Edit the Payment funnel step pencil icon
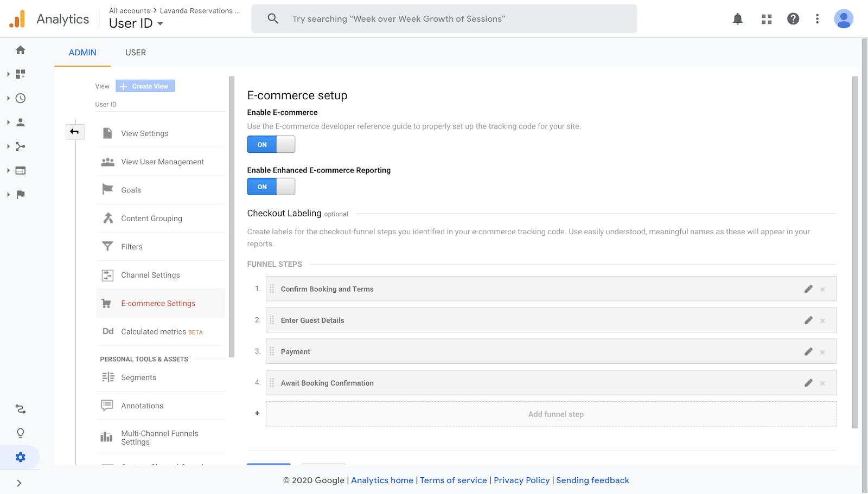This screenshot has width=868, height=494. tap(808, 351)
